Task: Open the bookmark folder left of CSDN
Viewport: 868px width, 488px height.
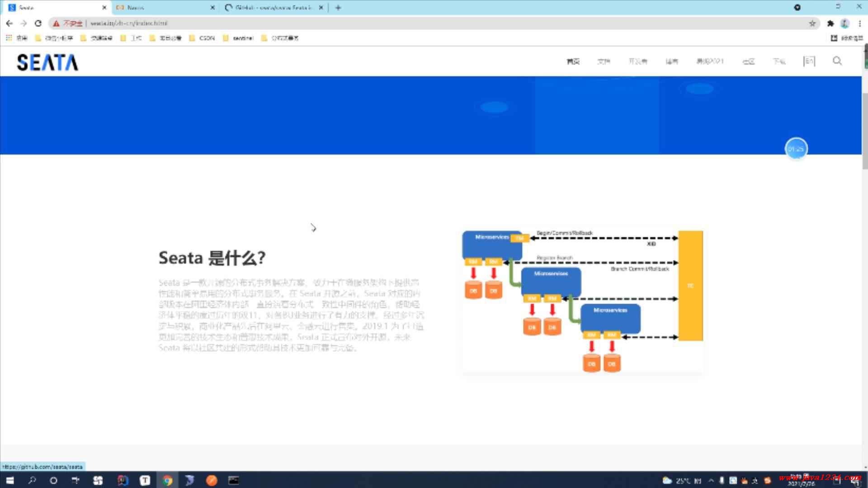Action: (165, 38)
